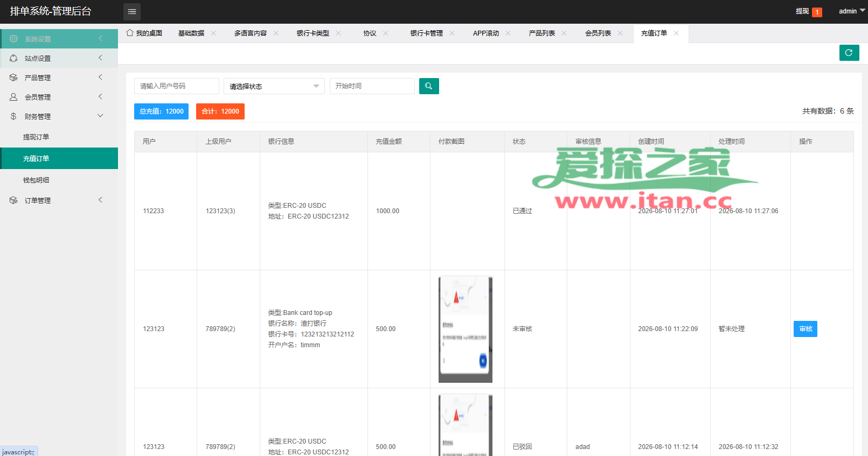
Task: Click the search magnifier button
Action: click(429, 86)
